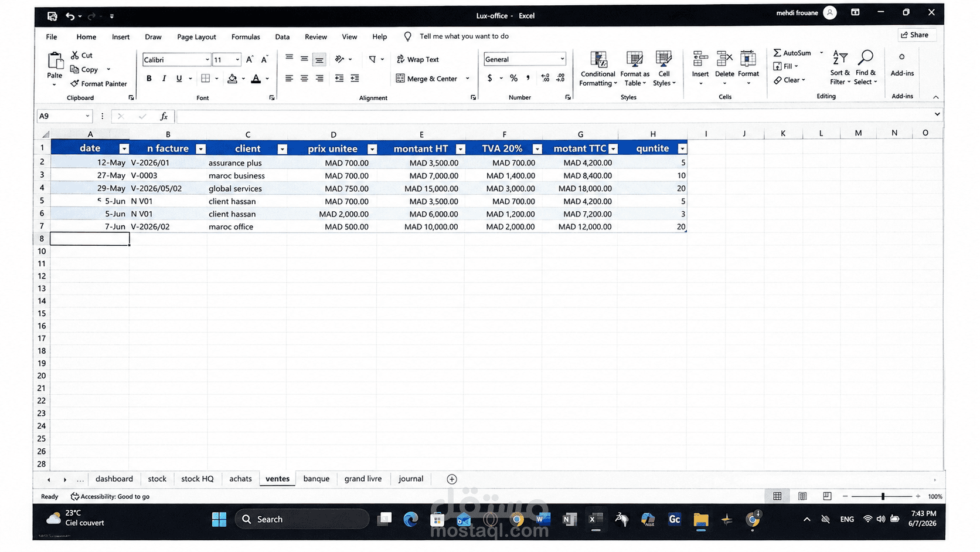Click the Orientation icon

(x=340, y=59)
